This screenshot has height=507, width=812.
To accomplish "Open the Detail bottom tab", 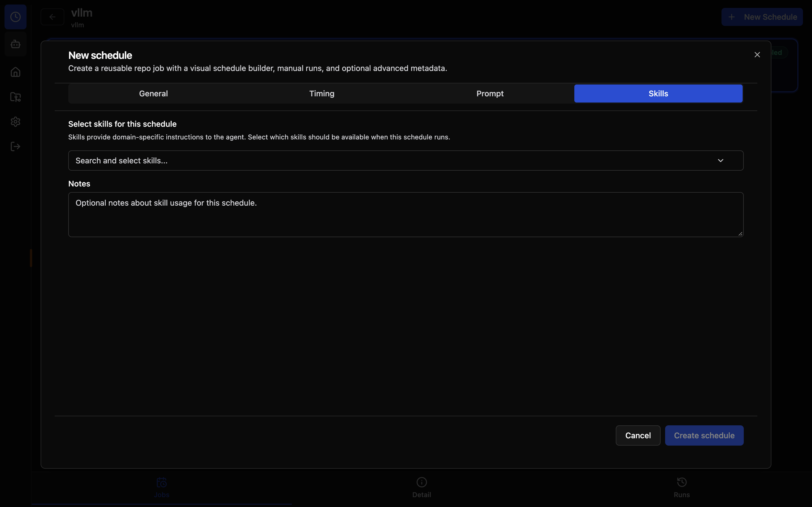I will (x=422, y=488).
